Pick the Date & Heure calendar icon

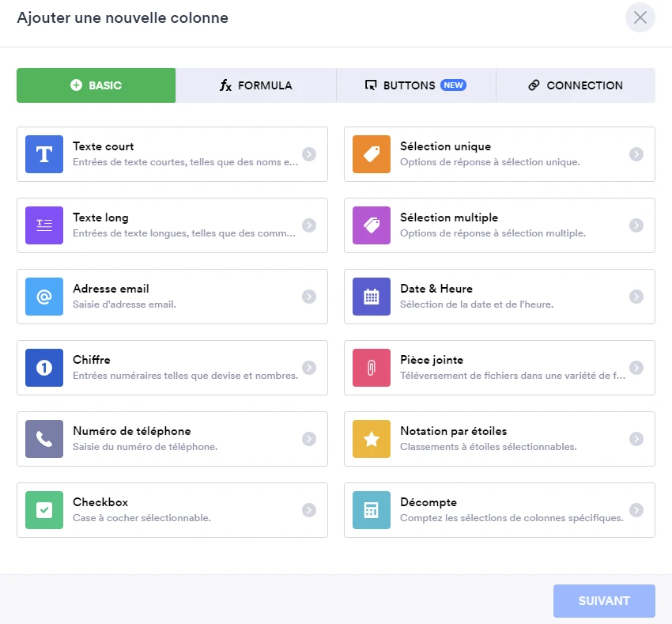coord(372,297)
